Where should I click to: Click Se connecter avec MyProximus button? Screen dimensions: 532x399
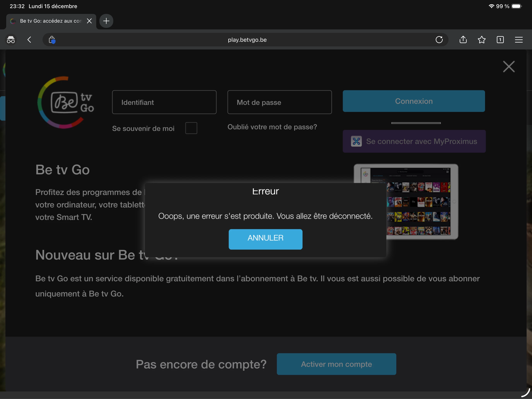pos(414,142)
